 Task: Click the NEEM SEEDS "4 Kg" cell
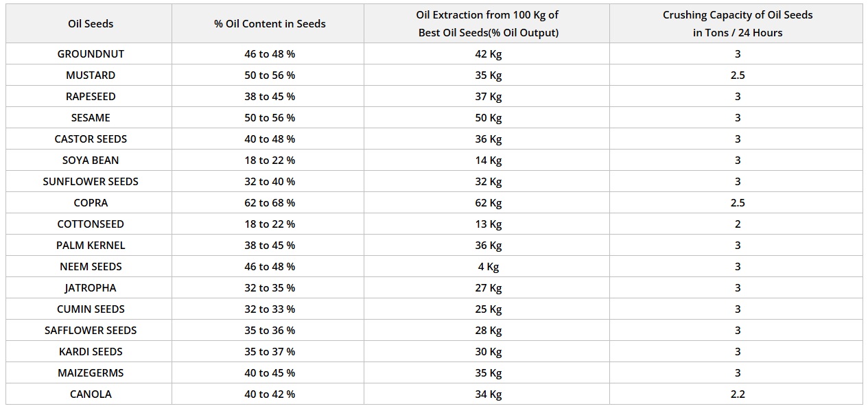coord(489,267)
